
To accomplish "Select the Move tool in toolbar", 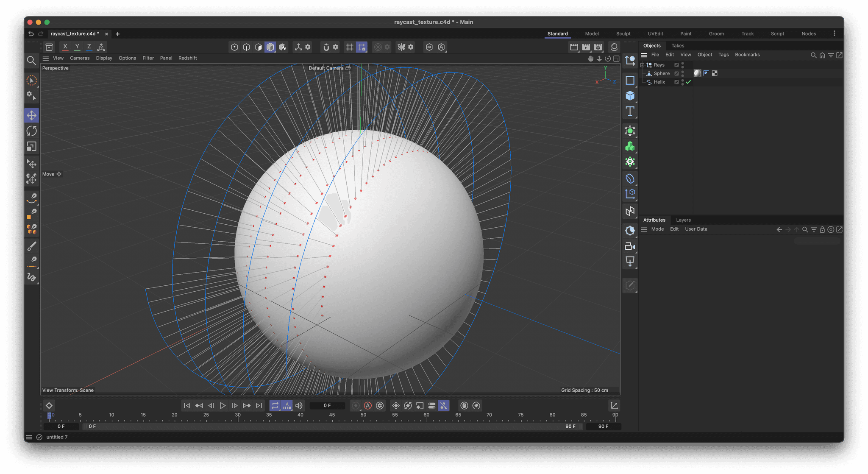I will tap(31, 116).
